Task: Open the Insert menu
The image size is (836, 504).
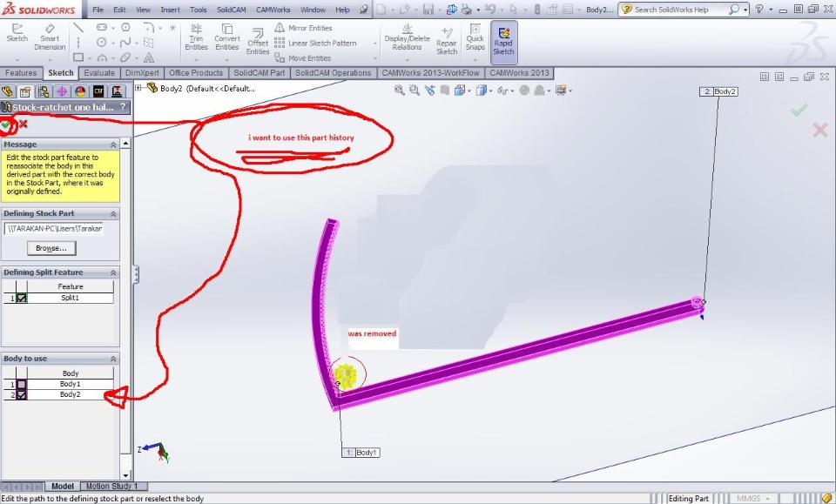Action: (170, 10)
